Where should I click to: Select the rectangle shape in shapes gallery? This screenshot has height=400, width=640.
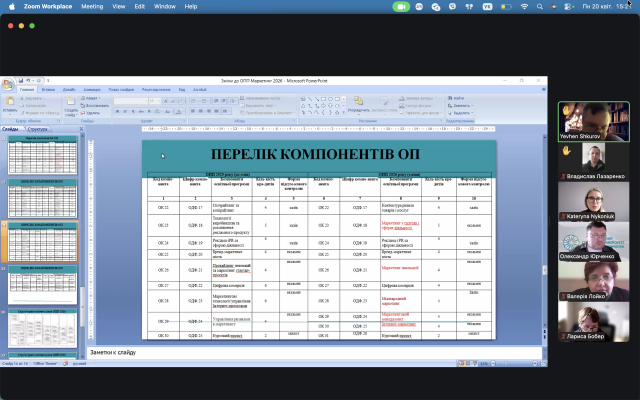pyautogui.click(x=323, y=99)
